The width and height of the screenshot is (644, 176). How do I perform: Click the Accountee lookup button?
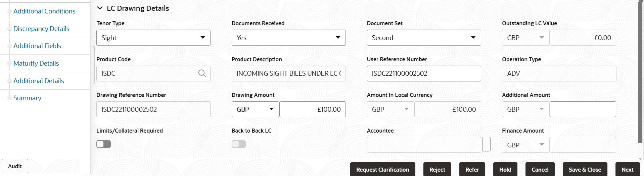tap(486, 144)
